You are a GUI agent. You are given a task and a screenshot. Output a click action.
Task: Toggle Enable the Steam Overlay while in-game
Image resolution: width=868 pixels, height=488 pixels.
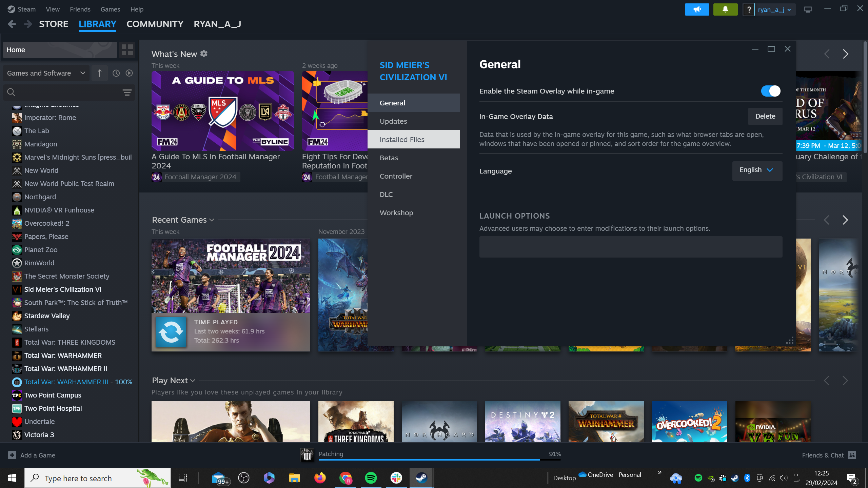[x=771, y=91]
